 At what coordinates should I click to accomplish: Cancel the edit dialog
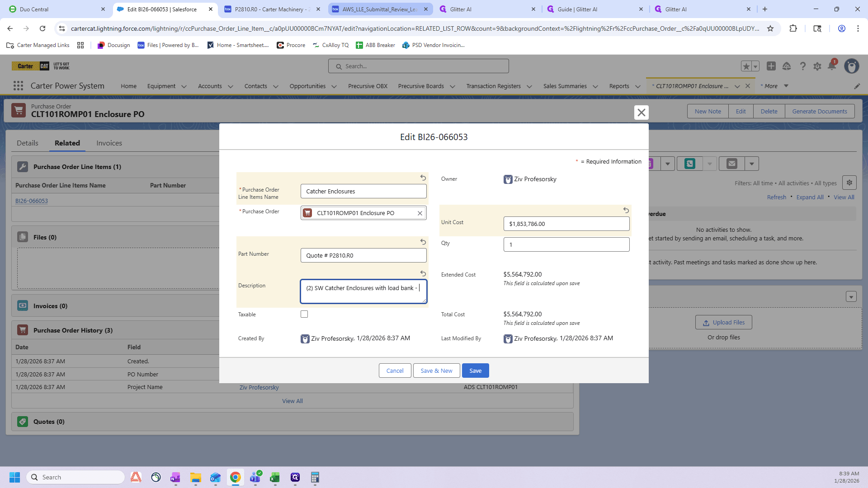[395, 371]
